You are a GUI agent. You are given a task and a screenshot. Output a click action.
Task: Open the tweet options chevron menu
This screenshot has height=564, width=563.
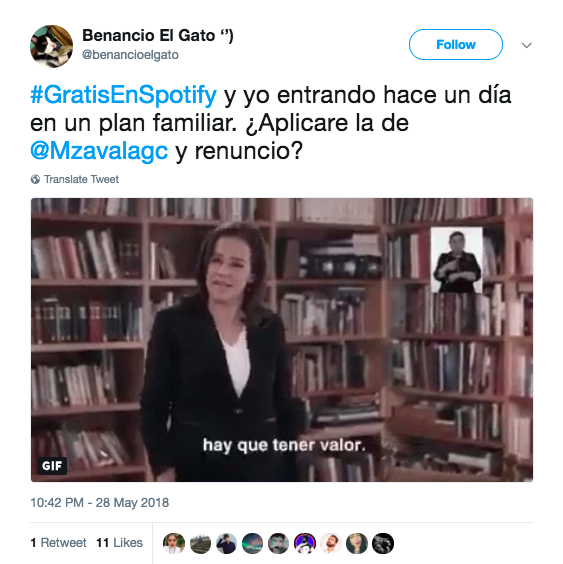pos(527,45)
